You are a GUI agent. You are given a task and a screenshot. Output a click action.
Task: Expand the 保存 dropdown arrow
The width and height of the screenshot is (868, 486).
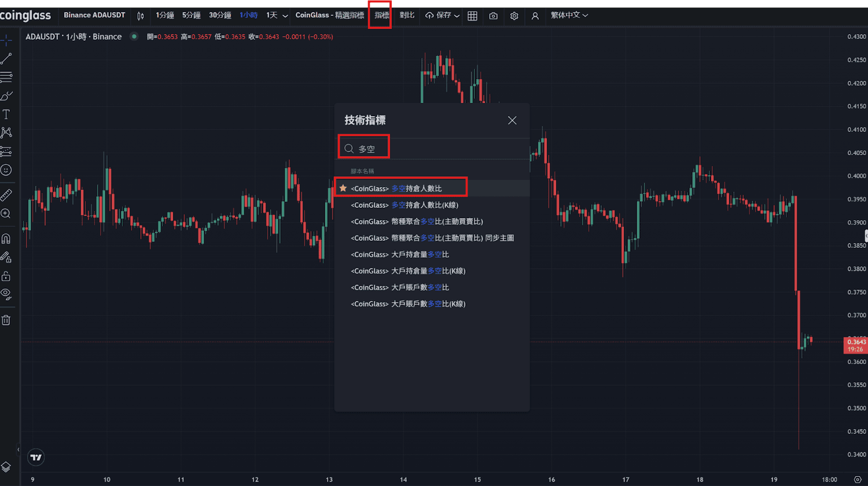457,16
